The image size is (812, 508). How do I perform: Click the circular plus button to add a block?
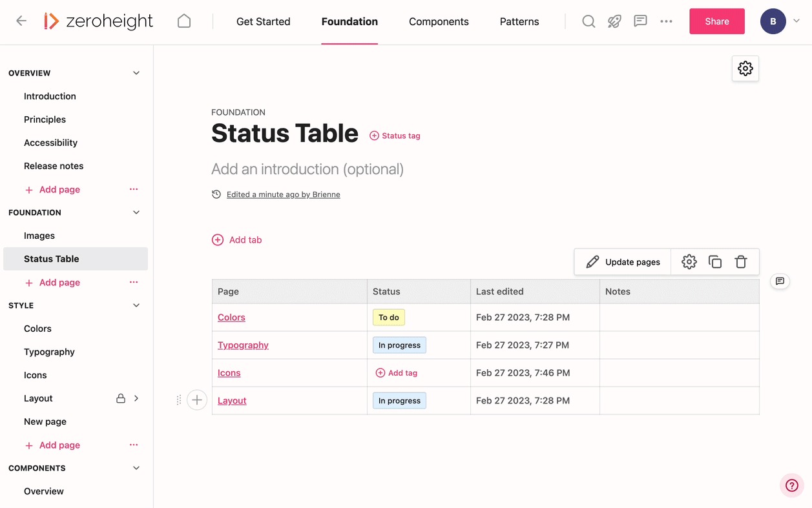[197, 400]
